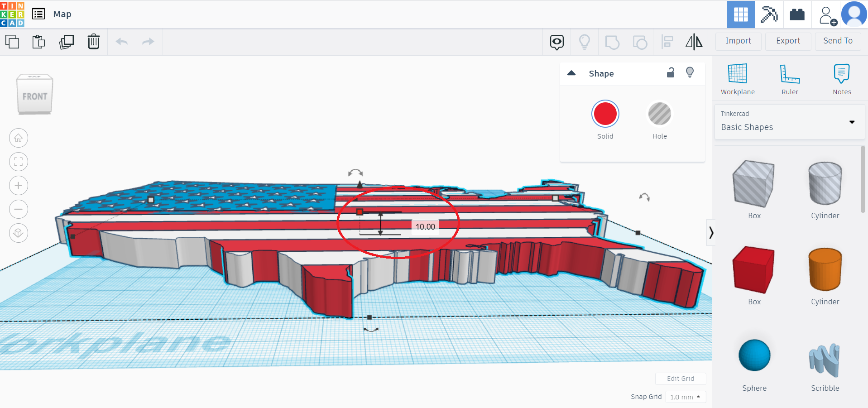Open the Notes tool
868x408 pixels.
pyautogui.click(x=842, y=79)
